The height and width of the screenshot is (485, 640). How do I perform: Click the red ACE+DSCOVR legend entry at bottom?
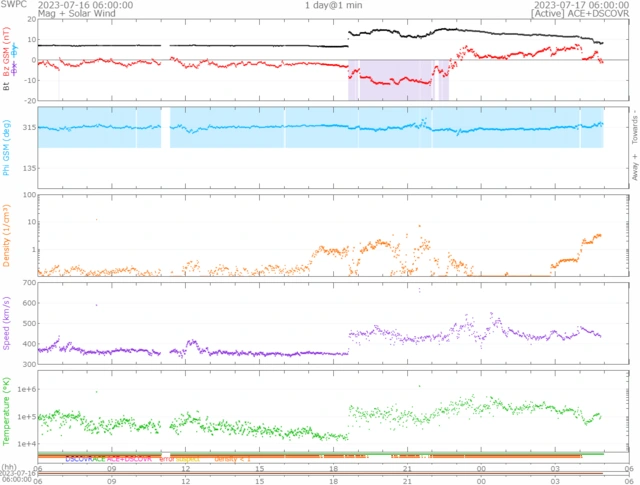[122, 459]
